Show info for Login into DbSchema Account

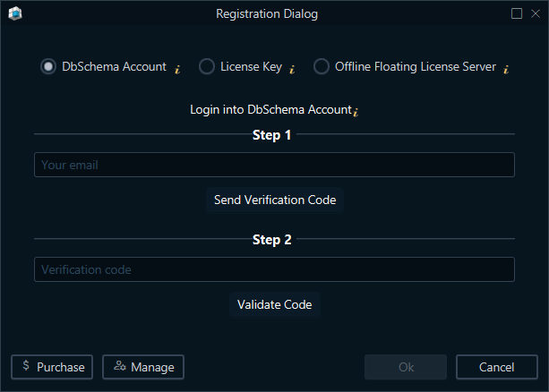point(356,112)
